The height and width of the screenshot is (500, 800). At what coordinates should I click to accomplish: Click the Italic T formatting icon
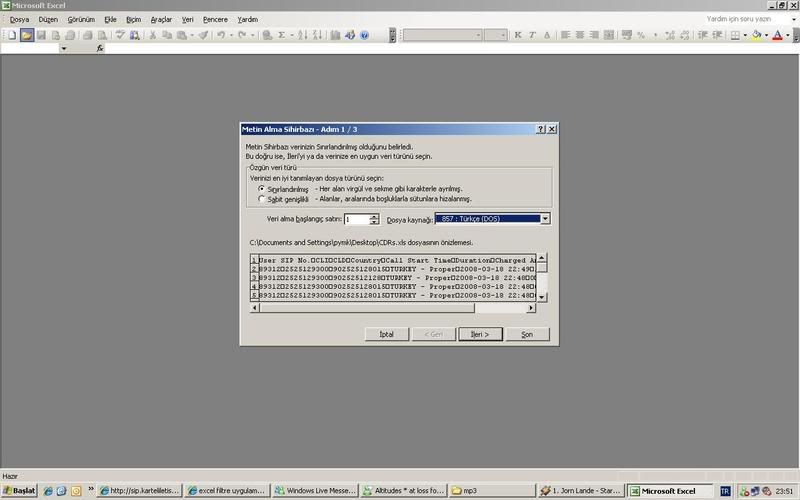click(532, 35)
